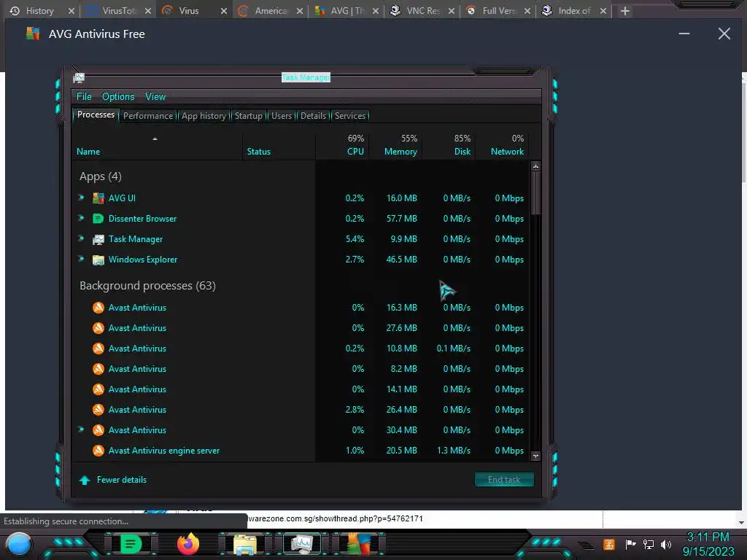Click the Avast Antivirus icon with 8.2 MB

click(98, 369)
